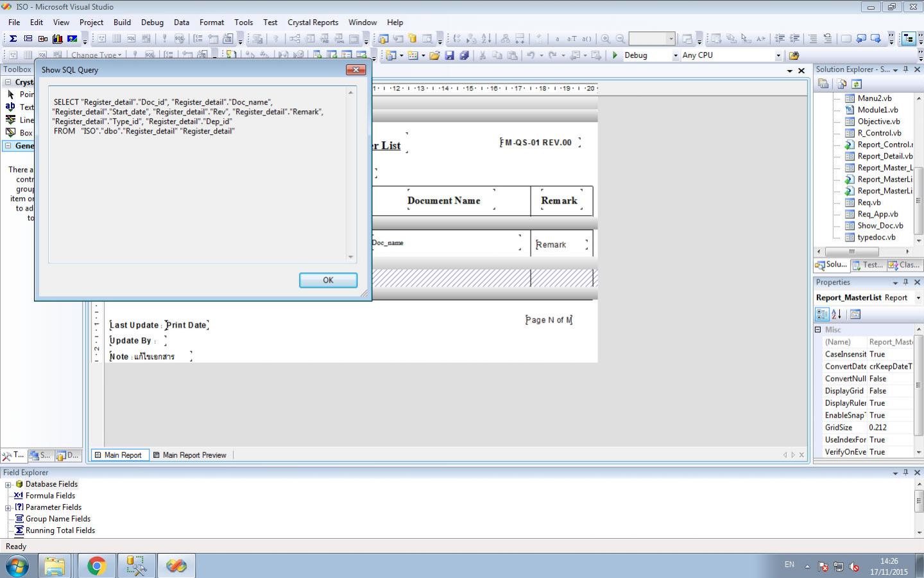Collapse the Misc properties category
The image size is (924, 578).
[818, 329]
